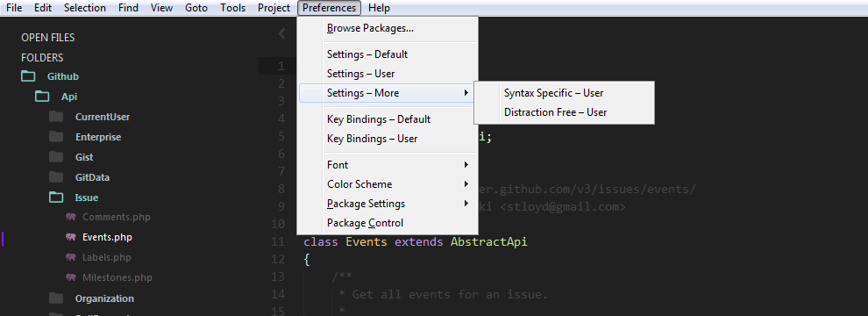Collapse the Github folder
Screen dimensions: 868x316
[x=63, y=76]
